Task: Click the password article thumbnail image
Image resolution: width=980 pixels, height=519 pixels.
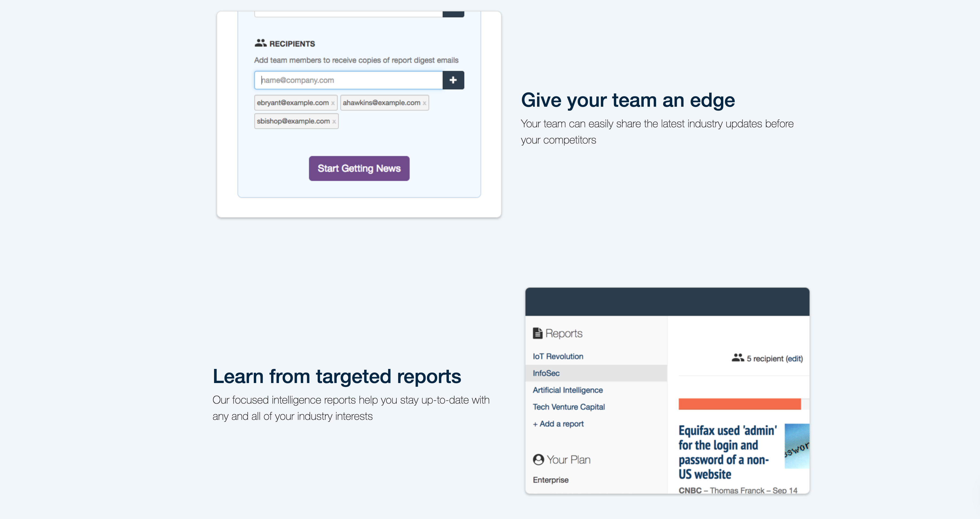Action: [797, 446]
